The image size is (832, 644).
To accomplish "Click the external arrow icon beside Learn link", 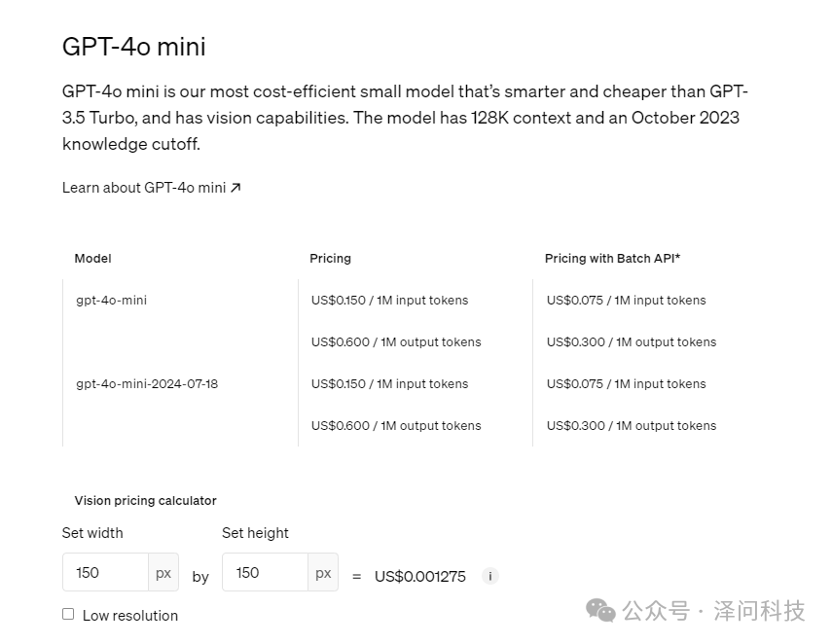I will point(235,188).
